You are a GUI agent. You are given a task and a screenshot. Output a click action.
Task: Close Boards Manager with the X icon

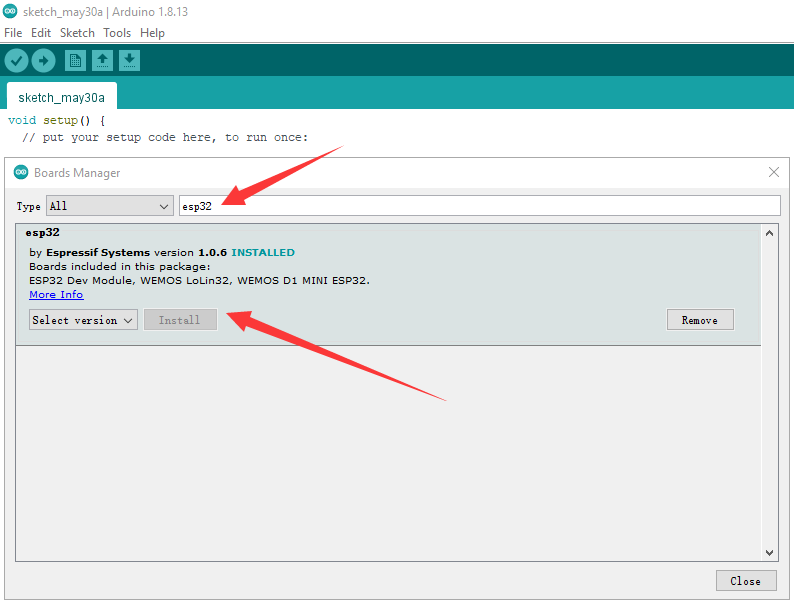pyautogui.click(x=773, y=172)
